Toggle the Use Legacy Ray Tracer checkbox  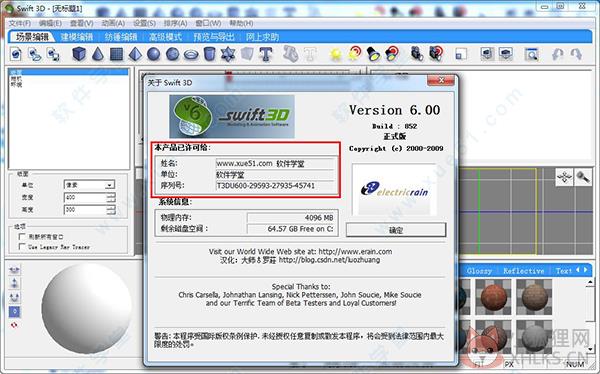pyautogui.click(x=22, y=247)
